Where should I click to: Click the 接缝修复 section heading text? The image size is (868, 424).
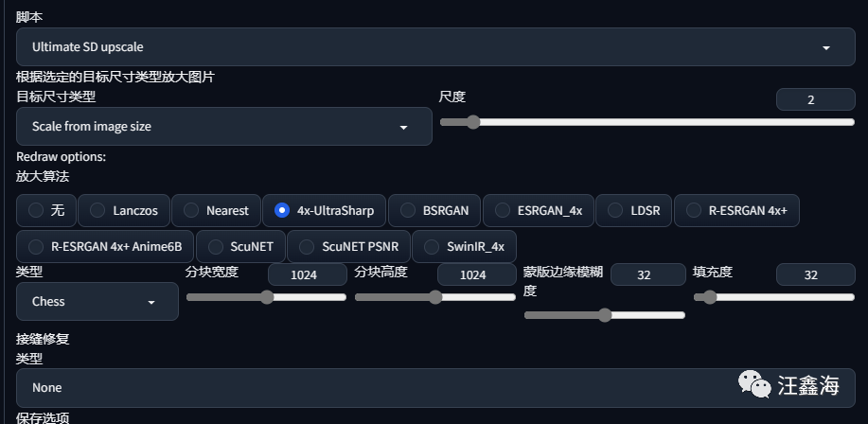pos(43,339)
